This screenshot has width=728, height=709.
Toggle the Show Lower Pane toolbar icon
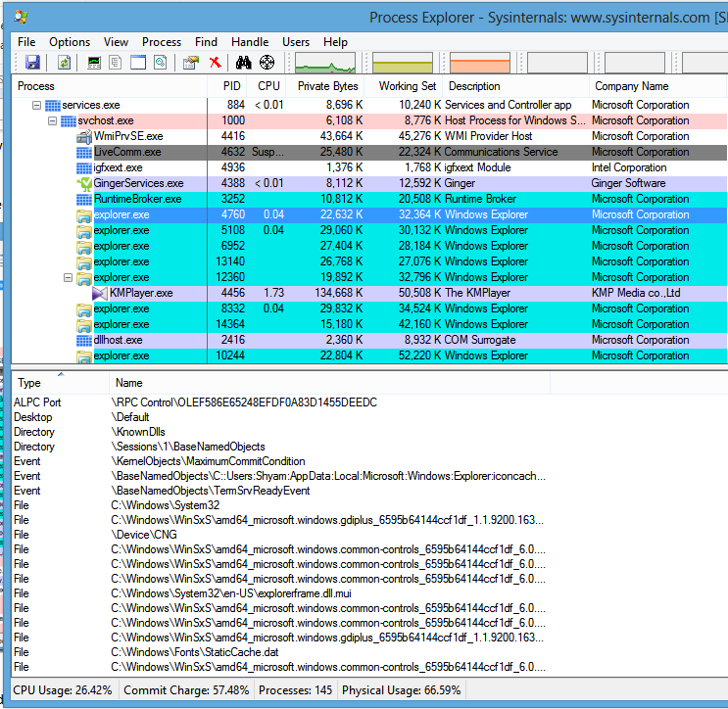(138, 63)
